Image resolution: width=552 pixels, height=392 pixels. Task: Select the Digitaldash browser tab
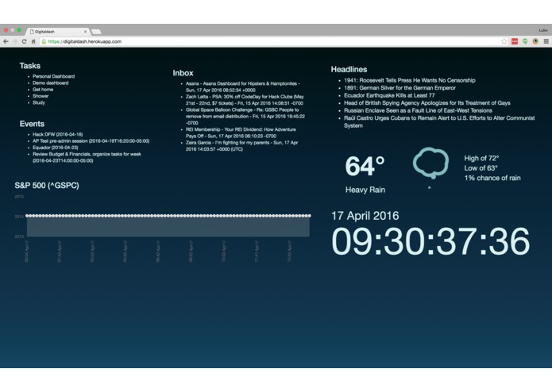56,32
